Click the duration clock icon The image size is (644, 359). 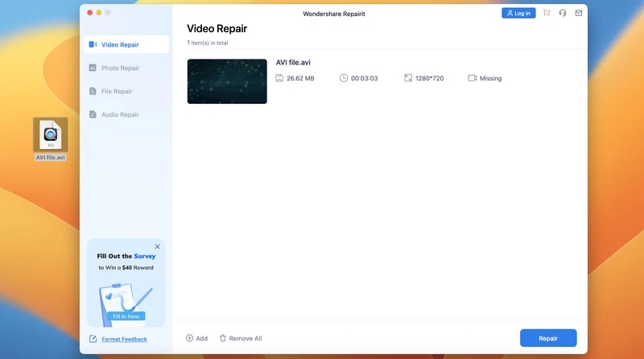[x=344, y=78]
